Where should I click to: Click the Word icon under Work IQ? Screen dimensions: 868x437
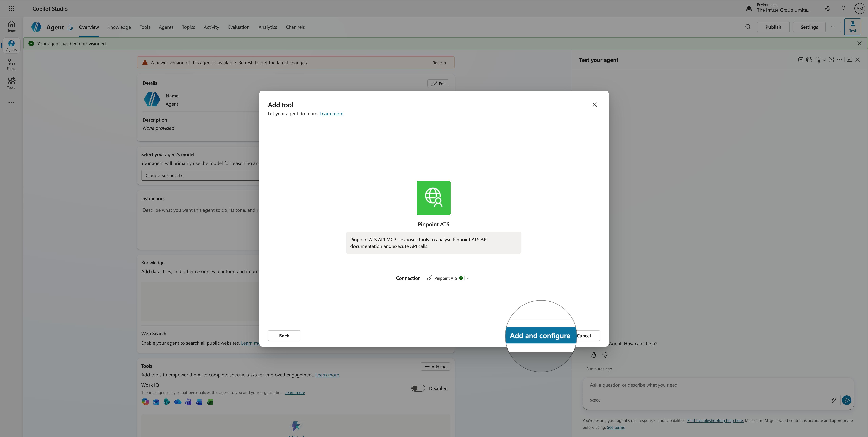(x=199, y=402)
